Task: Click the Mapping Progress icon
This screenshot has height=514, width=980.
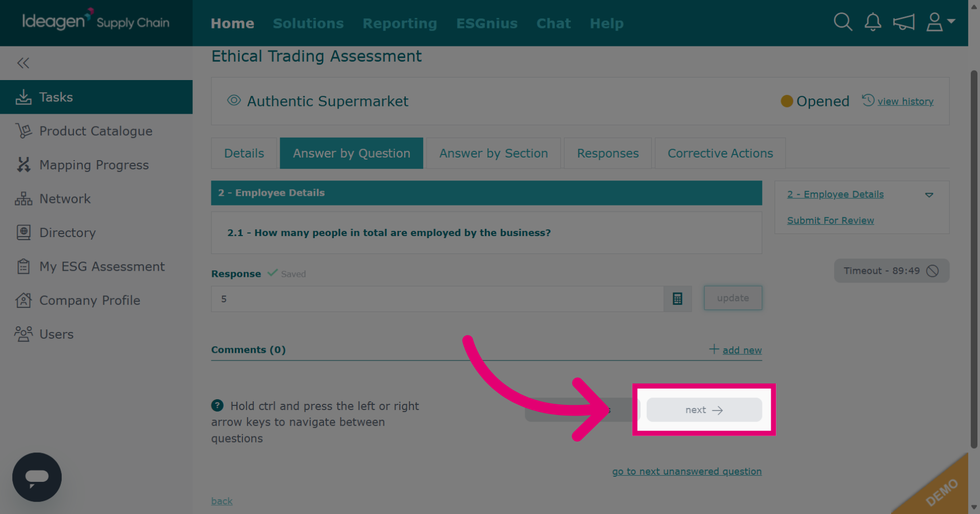Action: (23, 165)
